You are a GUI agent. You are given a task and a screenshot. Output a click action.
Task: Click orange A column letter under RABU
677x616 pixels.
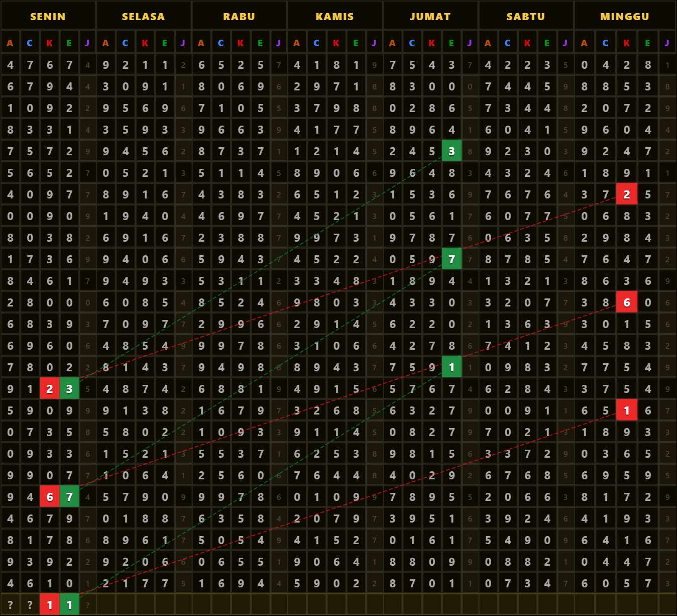coord(201,43)
